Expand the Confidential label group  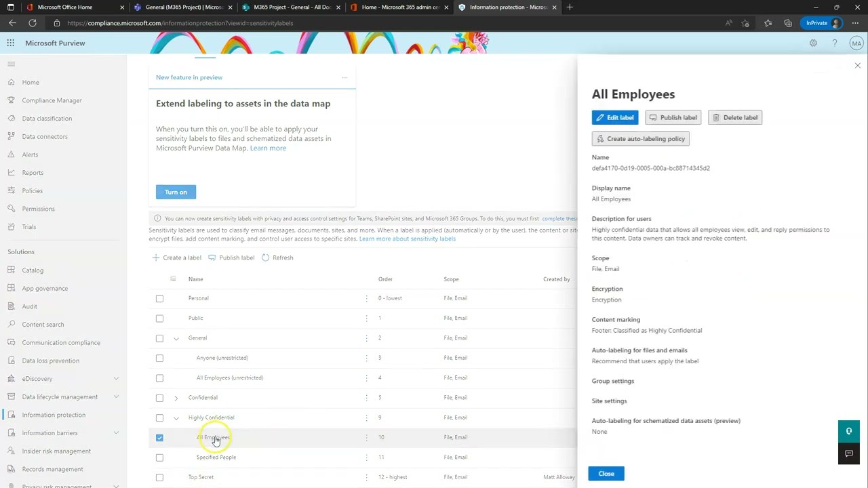(176, 398)
